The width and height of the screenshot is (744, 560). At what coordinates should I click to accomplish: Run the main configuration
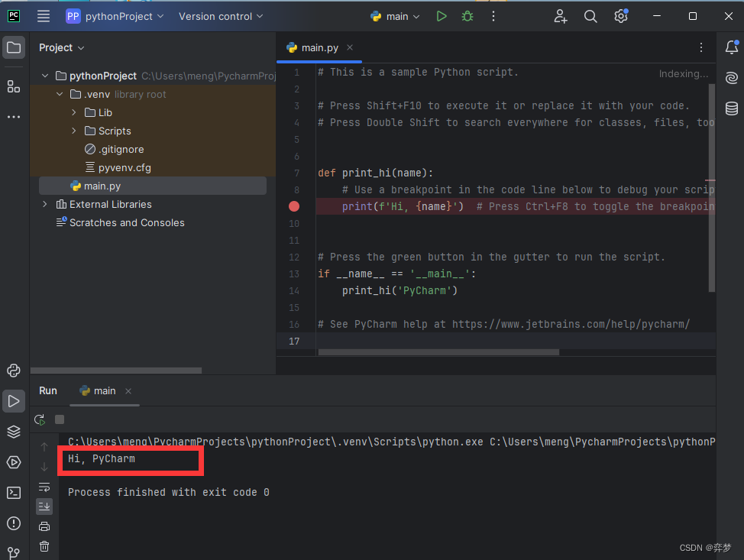pyautogui.click(x=442, y=16)
